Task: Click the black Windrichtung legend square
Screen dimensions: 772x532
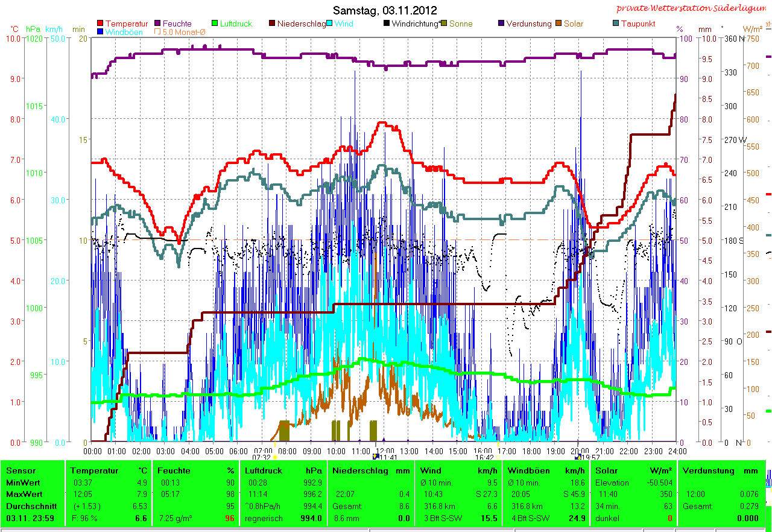Action: pyautogui.click(x=386, y=24)
